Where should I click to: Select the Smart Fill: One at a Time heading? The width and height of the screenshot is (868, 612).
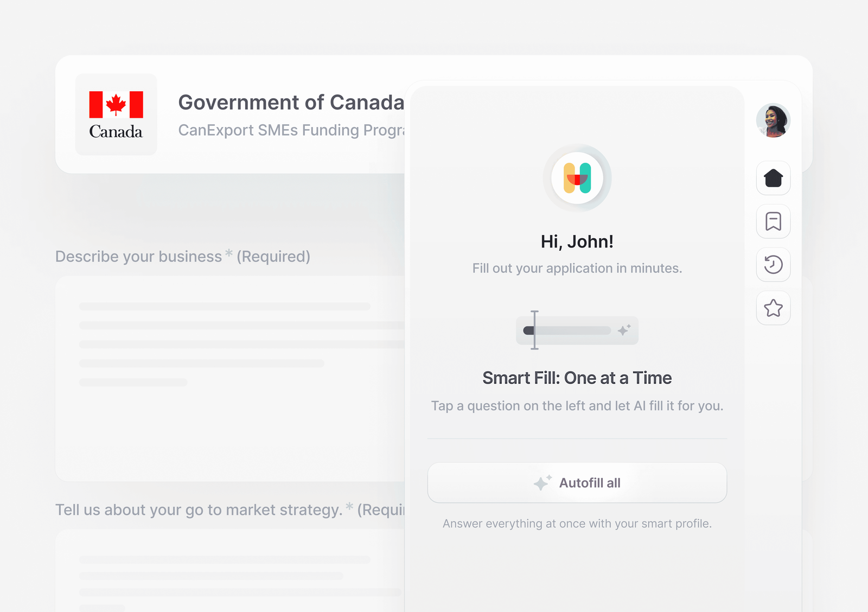577,378
